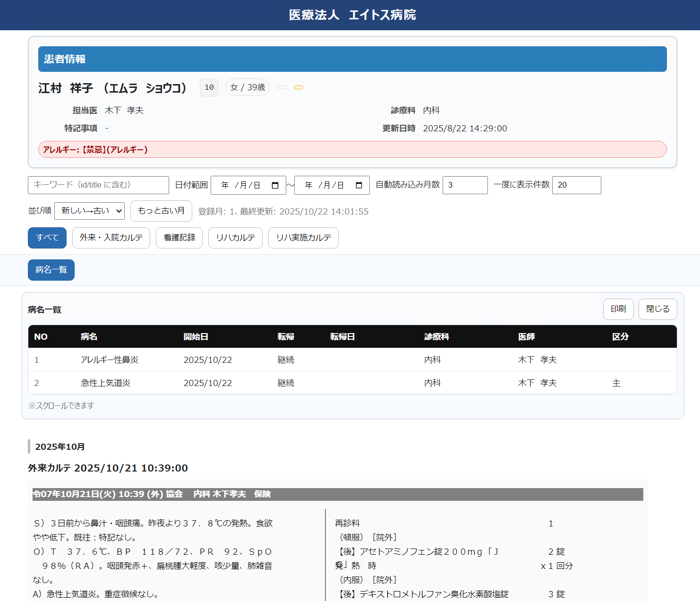Click the 一度に表示件数 number field

pyautogui.click(x=576, y=185)
